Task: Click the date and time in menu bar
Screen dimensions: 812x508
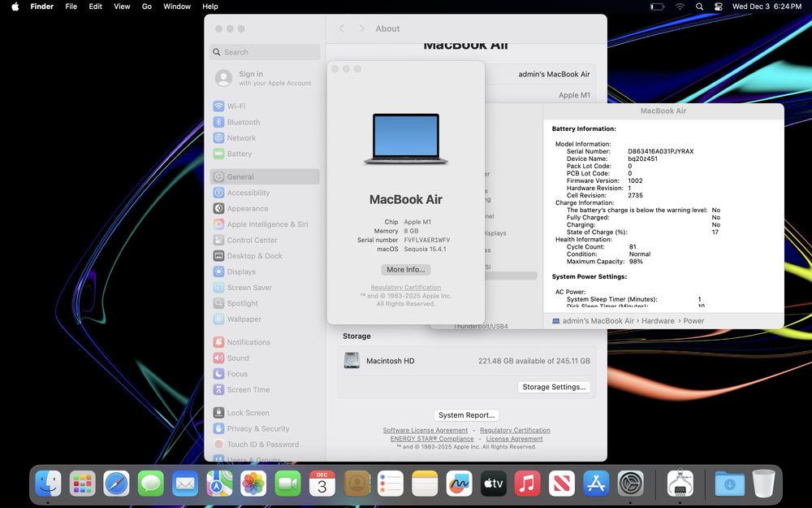Action: [767, 7]
